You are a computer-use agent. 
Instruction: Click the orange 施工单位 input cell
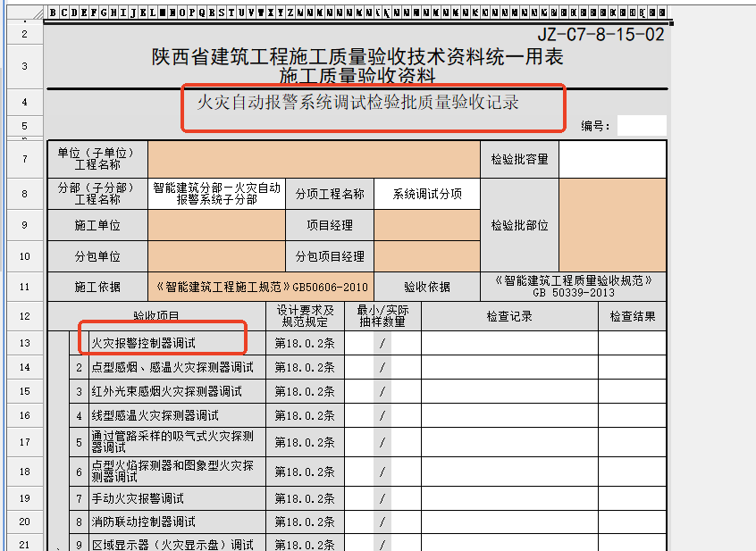click(215, 225)
